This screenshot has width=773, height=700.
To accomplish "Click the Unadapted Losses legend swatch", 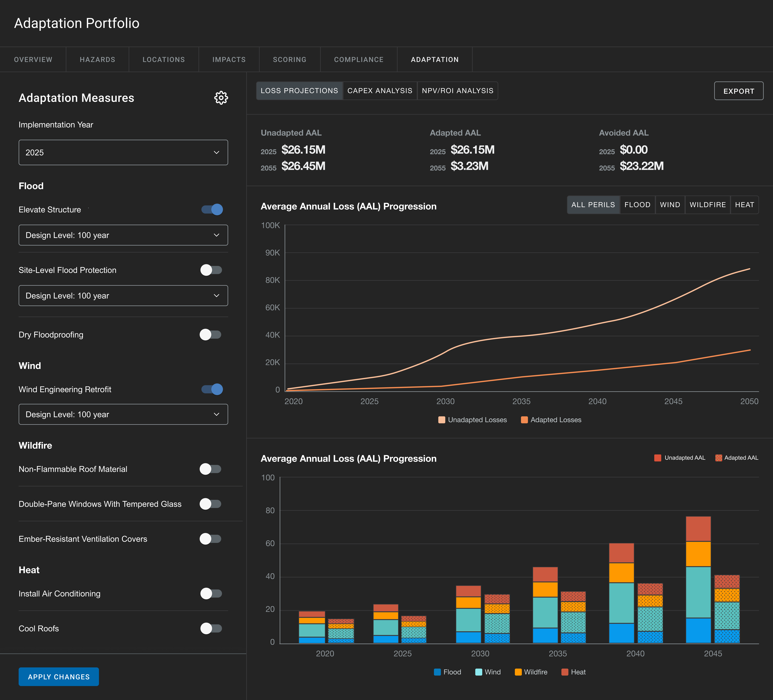I will point(442,420).
